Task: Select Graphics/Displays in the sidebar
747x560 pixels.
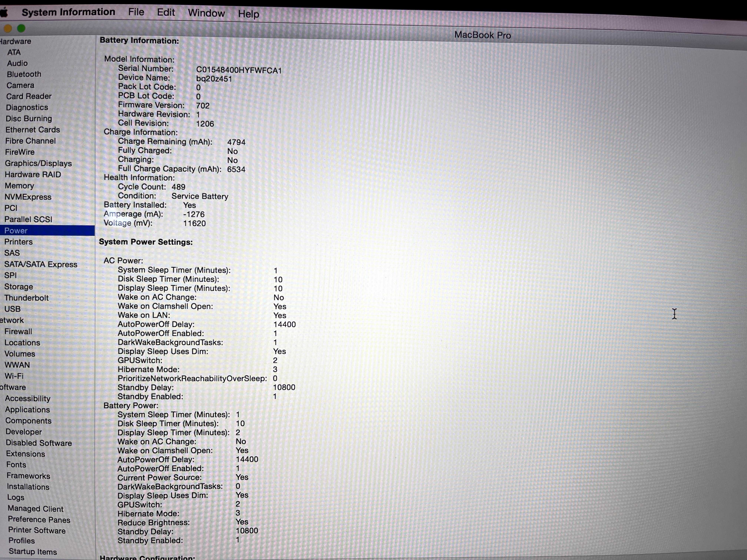Action: click(x=38, y=164)
